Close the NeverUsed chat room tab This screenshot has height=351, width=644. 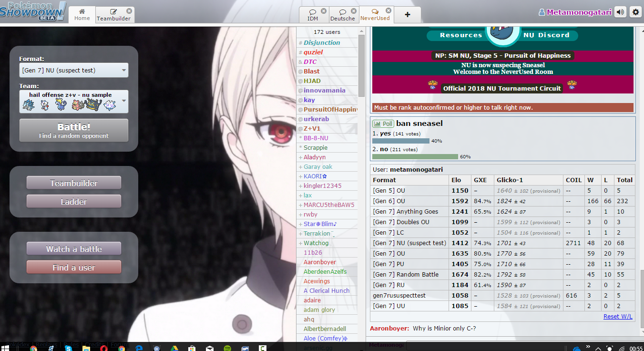(x=388, y=10)
